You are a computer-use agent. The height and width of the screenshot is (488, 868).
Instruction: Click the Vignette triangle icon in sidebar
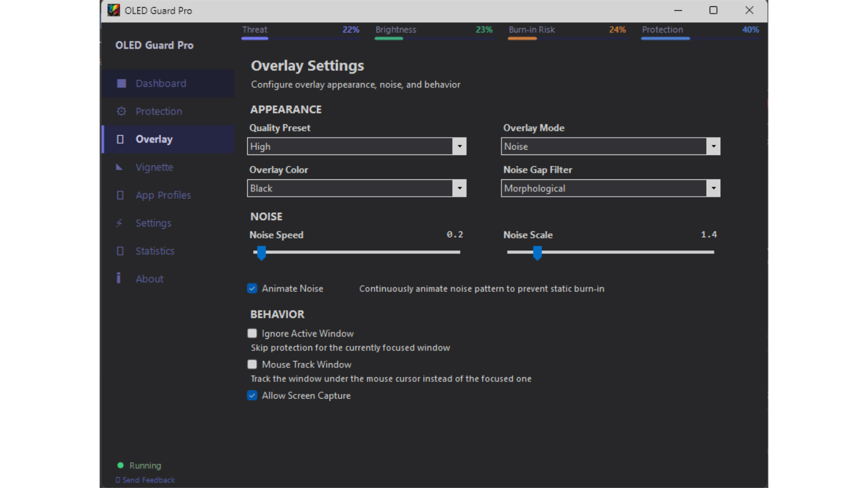click(119, 167)
